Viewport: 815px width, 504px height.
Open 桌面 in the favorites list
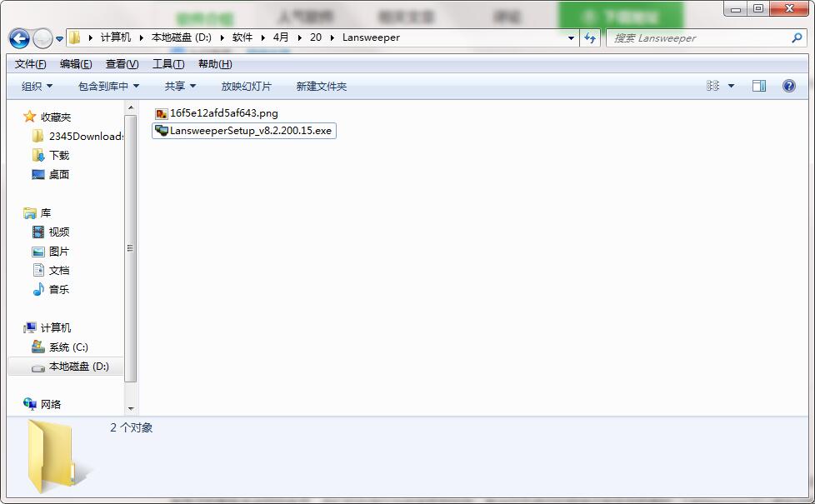[x=51, y=175]
